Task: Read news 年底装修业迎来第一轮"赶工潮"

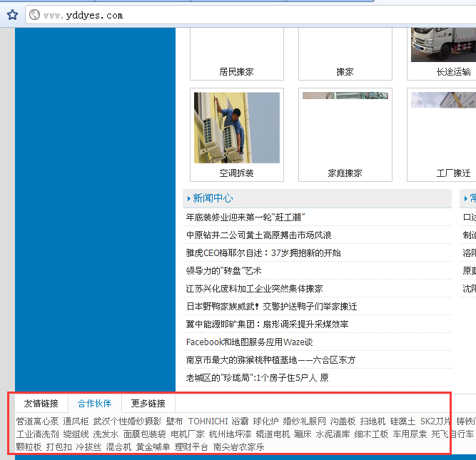Action: [245, 217]
